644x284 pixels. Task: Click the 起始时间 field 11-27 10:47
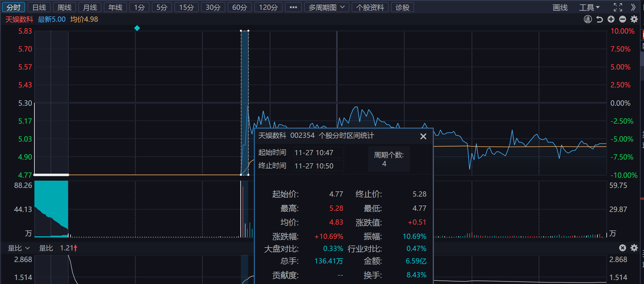point(319,152)
